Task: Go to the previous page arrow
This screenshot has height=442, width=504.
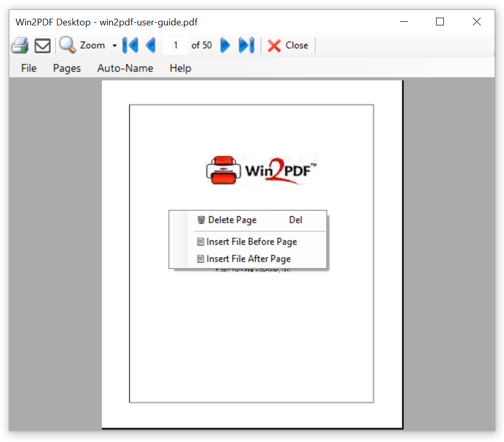Action: click(x=151, y=45)
